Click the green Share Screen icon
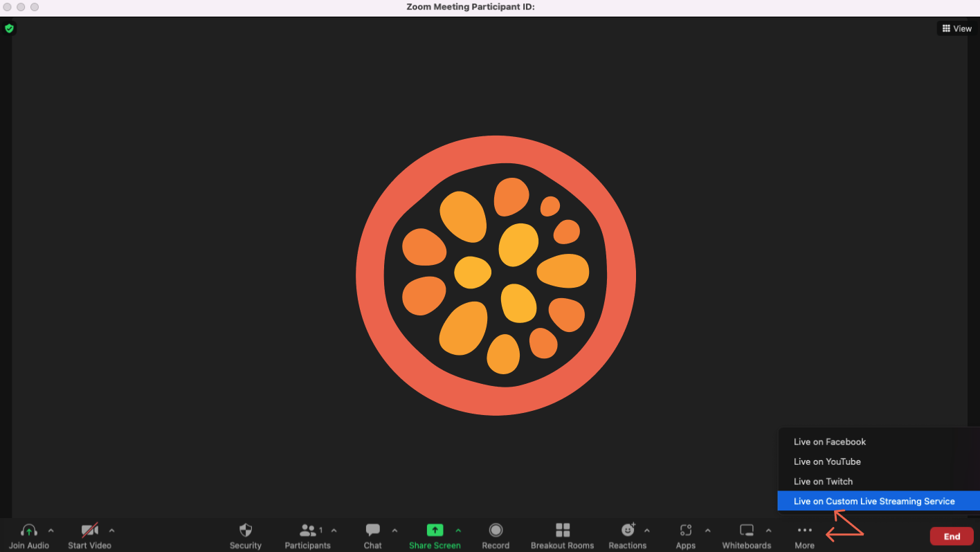This screenshot has width=980, height=552. tap(435, 531)
